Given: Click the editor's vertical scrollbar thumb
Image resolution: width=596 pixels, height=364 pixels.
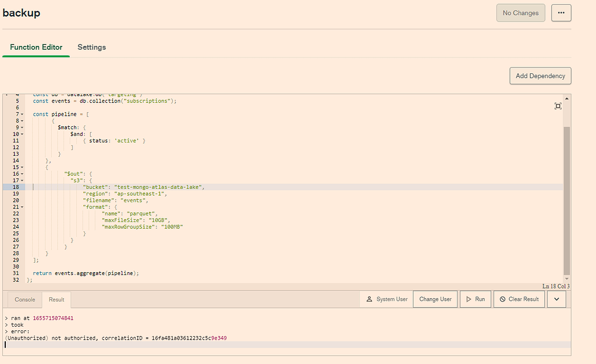Looking at the screenshot, I should pos(567,198).
